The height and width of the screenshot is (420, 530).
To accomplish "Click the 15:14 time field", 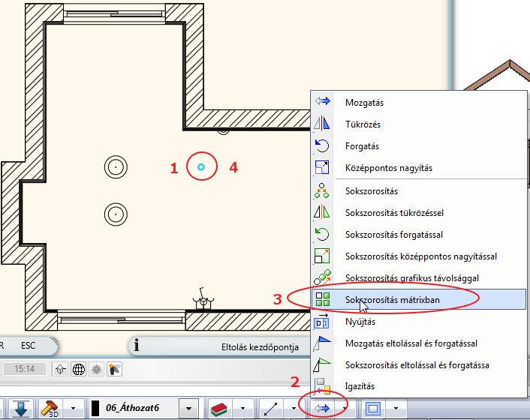I will pos(24,369).
